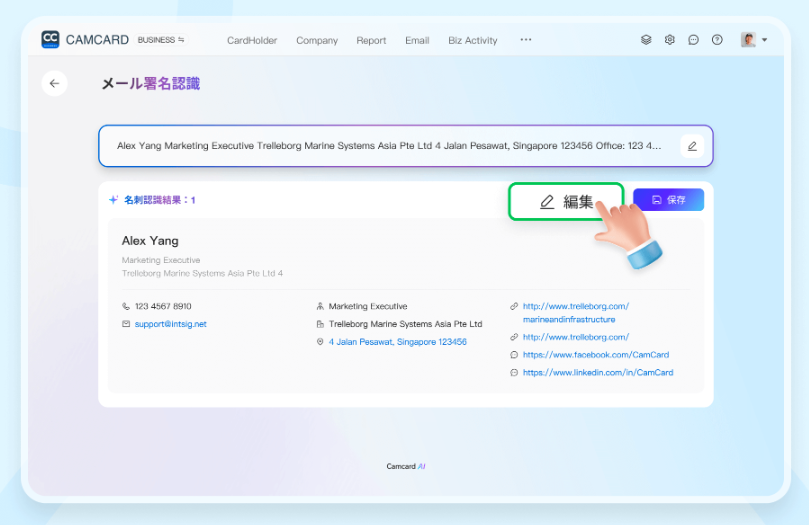Open the CardHolder menu

tap(252, 40)
